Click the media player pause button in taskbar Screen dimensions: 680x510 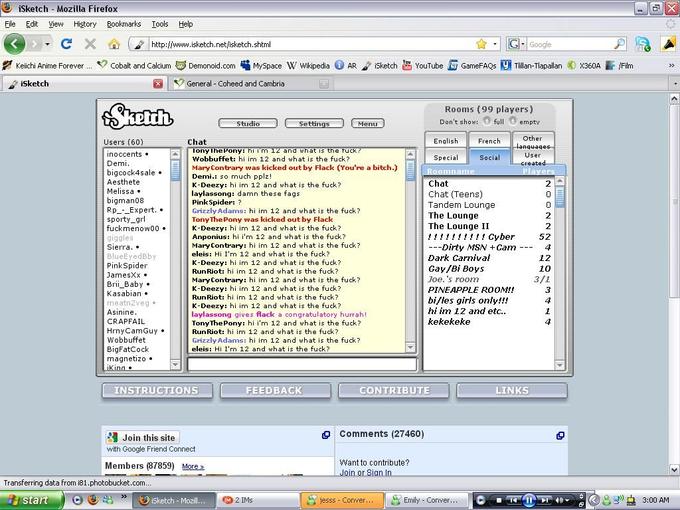529,500
